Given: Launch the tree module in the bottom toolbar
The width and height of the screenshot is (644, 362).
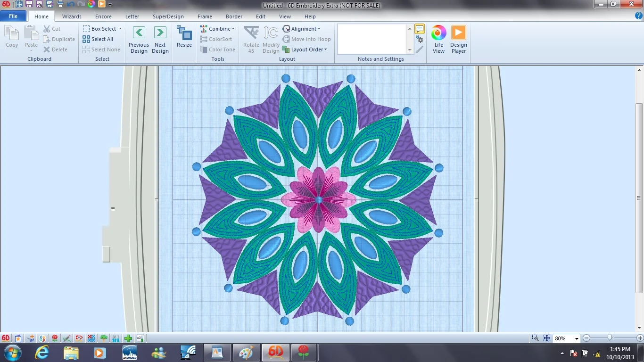Looking at the screenshot, I should (x=104, y=338).
